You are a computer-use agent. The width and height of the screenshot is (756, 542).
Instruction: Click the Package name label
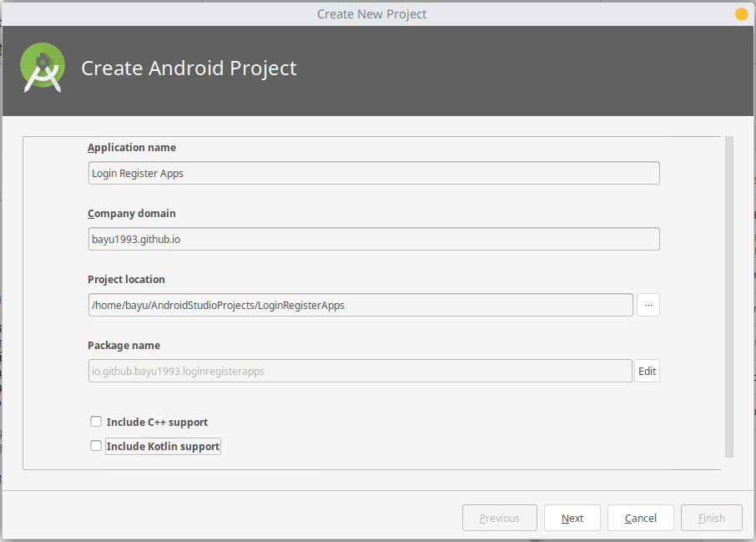[x=123, y=346]
